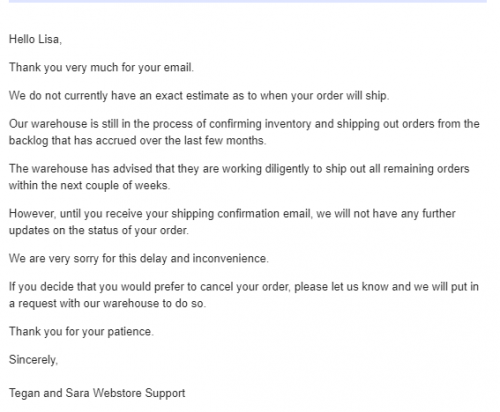Click the words 'last few months'
This screenshot has width=500, height=412.
pyautogui.click(x=225, y=141)
